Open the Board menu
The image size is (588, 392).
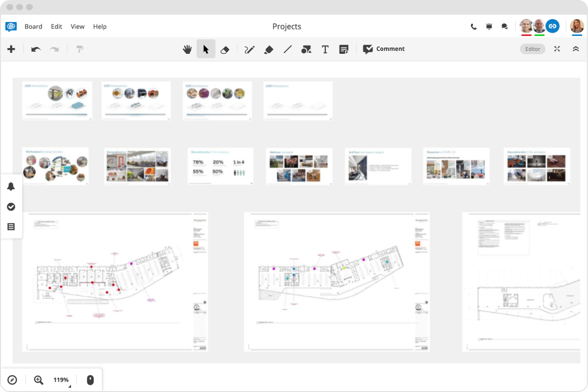click(x=33, y=26)
